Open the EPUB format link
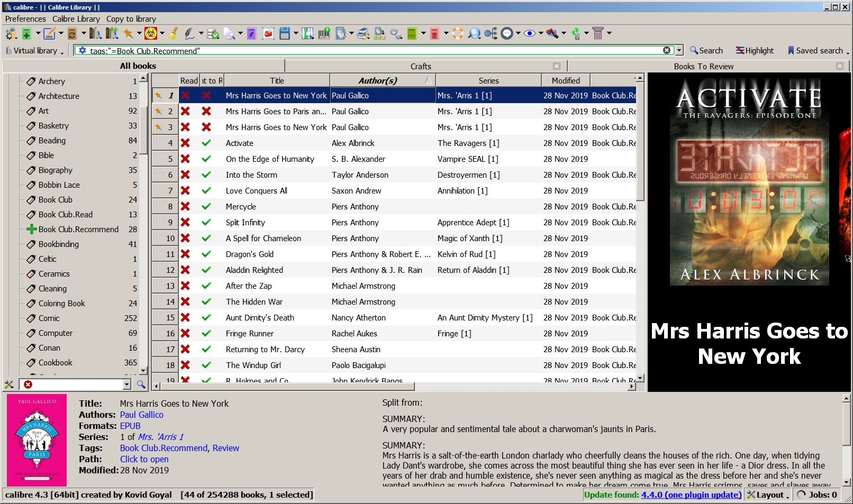The width and height of the screenshot is (853, 504). coord(130,426)
